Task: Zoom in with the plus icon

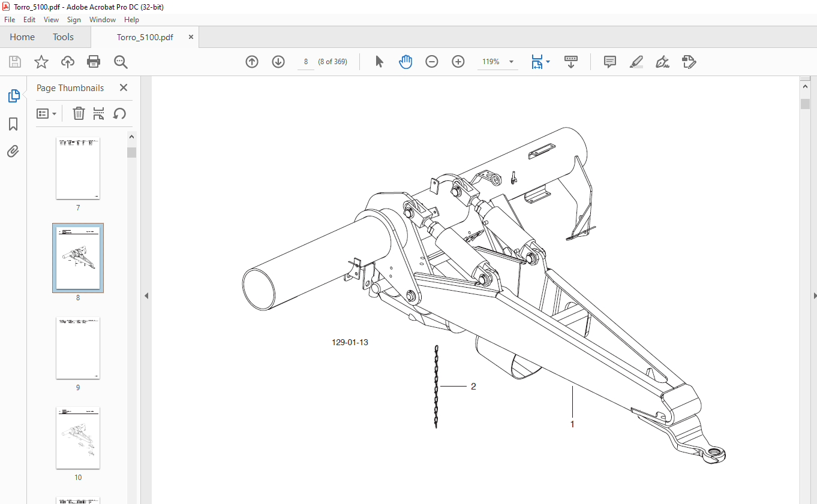Action: point(458,62)
